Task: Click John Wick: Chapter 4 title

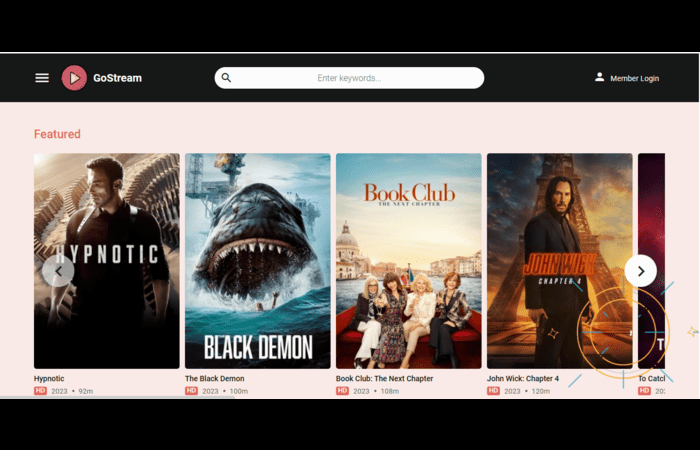Action: click(523, 379)
